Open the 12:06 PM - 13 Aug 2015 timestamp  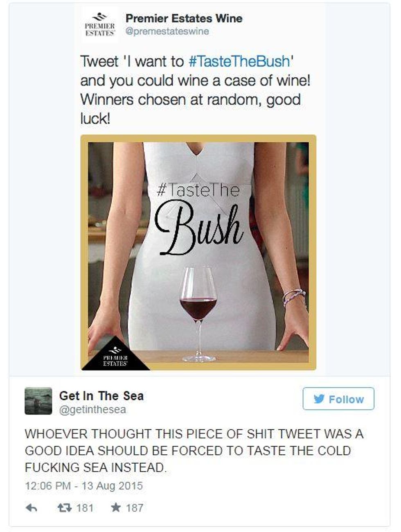[x=84, y=486]
